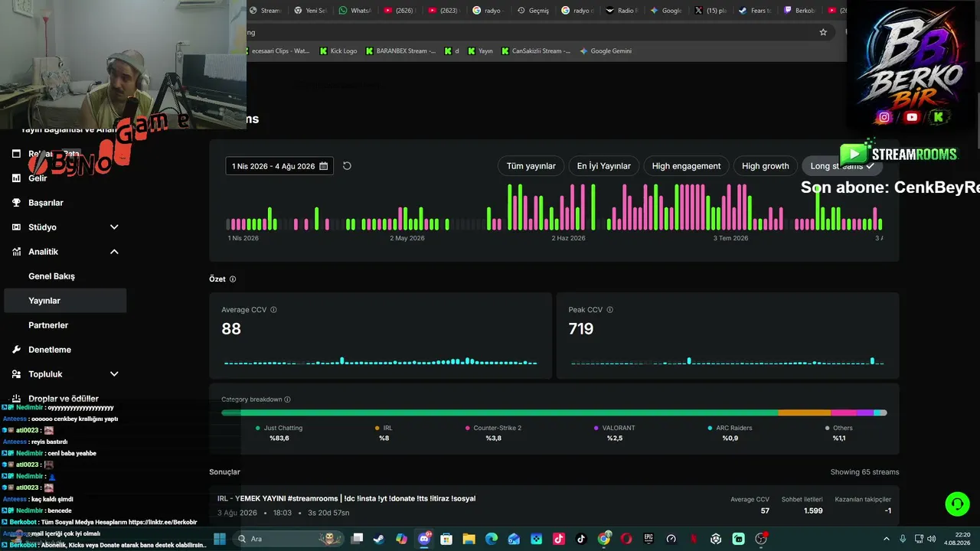
Task: Toggle the Long streams filter
Action: [842, 166]
